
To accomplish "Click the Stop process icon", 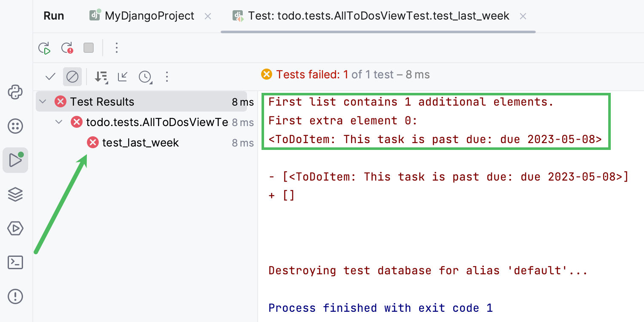I will 89,48.
